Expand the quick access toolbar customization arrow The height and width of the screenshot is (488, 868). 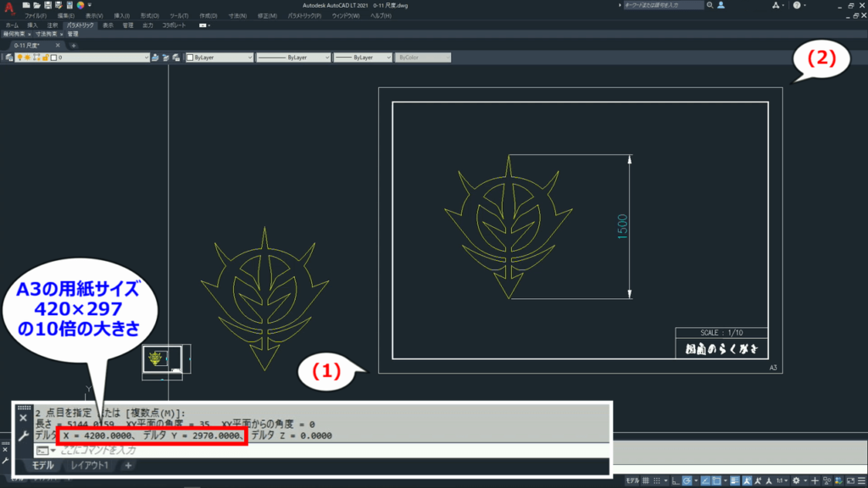coord(90,5)
